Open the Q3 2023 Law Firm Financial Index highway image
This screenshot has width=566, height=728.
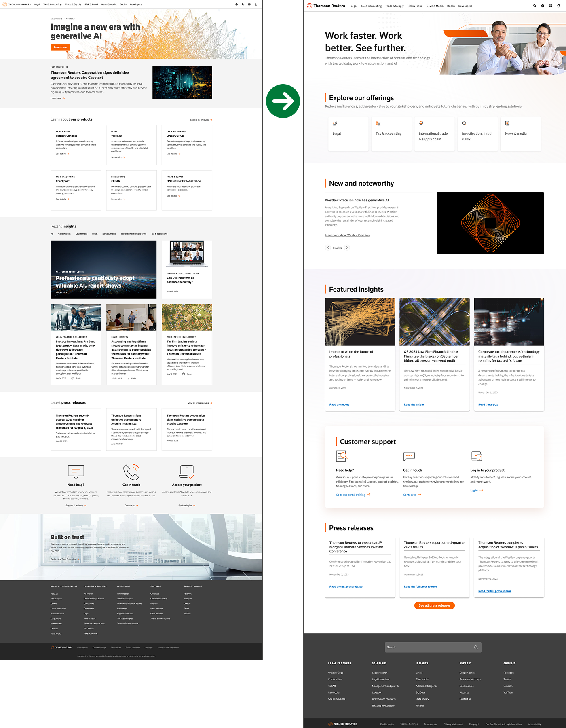click(435, 322)
